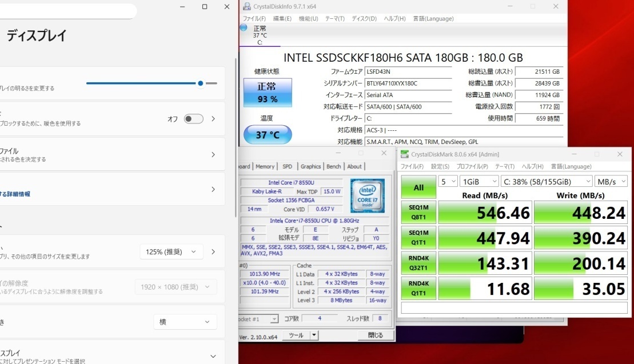Image resolution: width=634 pixels, height=364 pixels.
Task: Open the C: 38% (58/155GiB) drive dropdown
Action: 547,181
